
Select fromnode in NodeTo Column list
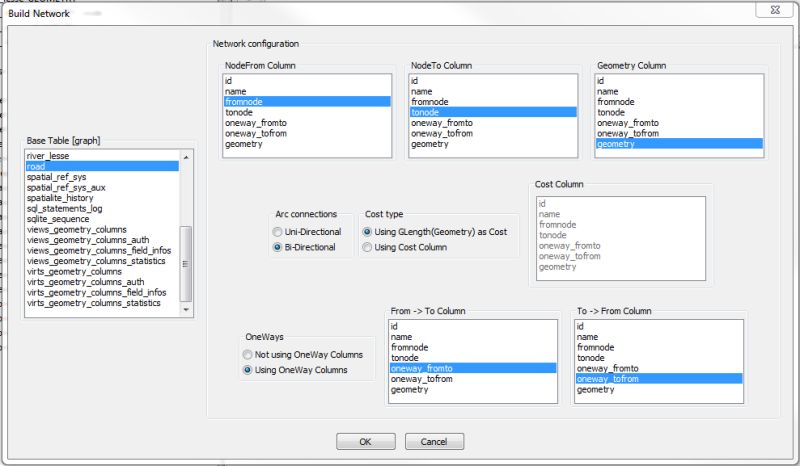coord(493,102)
